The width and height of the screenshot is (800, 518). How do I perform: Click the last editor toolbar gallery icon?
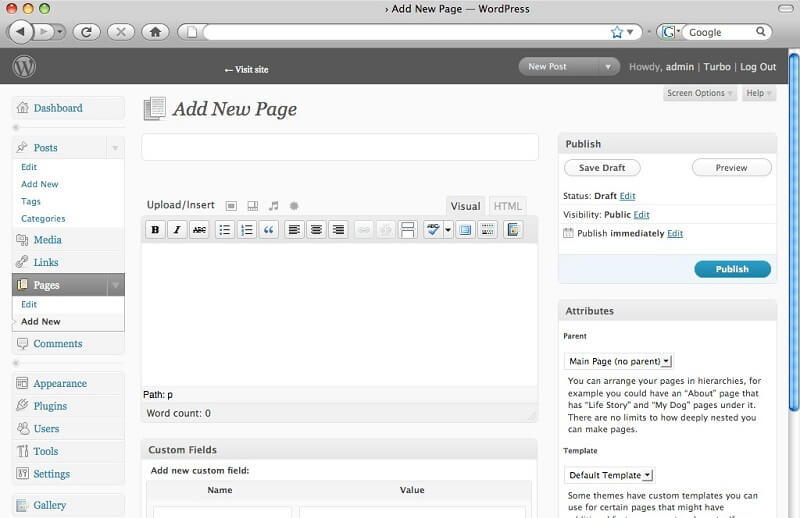pyautogui.click(x=513, y=230)
